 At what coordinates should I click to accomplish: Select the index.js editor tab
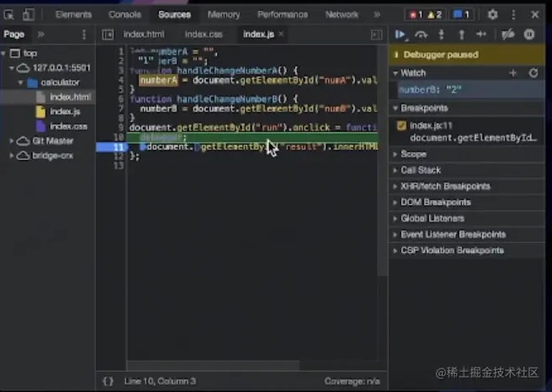(x=258, y=34)
